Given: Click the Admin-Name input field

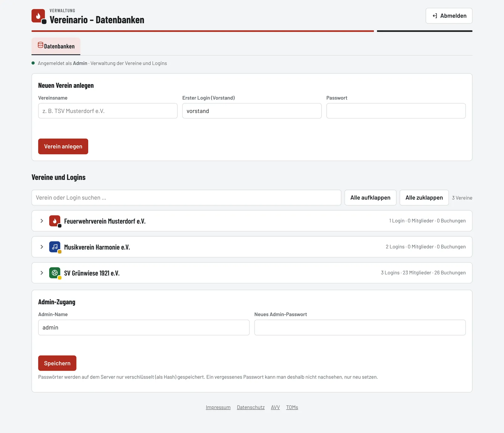Looking at the screenshot, I should click(x=144, y=328).
